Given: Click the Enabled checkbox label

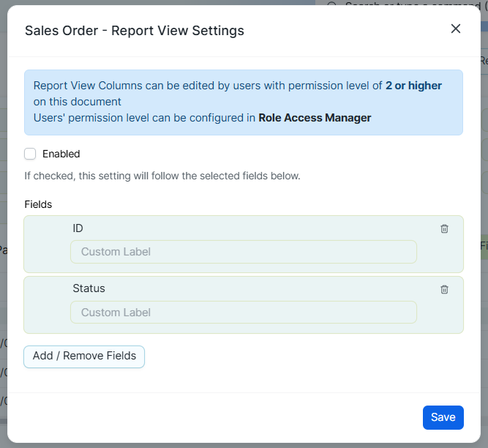Looking at the screenshot, I should 61,154.
